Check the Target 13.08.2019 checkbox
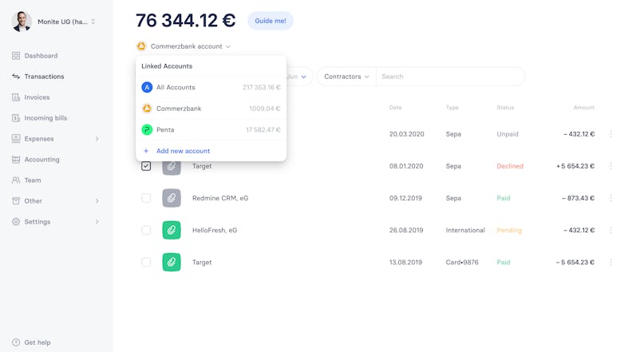The height and width of the screenshot is (352, 644). tap(146, 262)
